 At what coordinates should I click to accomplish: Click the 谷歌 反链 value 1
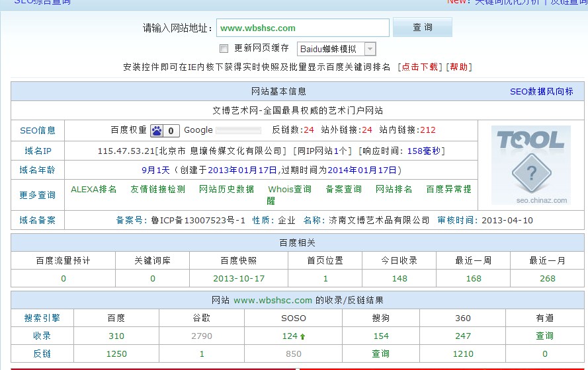click(202, 354)
